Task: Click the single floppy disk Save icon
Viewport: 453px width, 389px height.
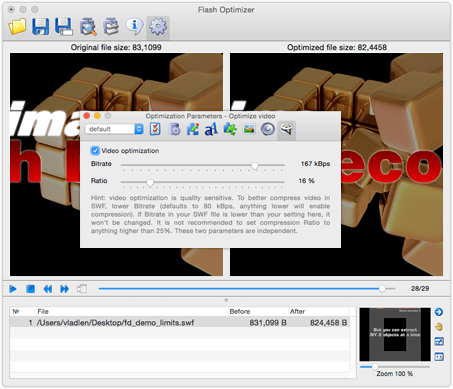Action: (40, 26)
